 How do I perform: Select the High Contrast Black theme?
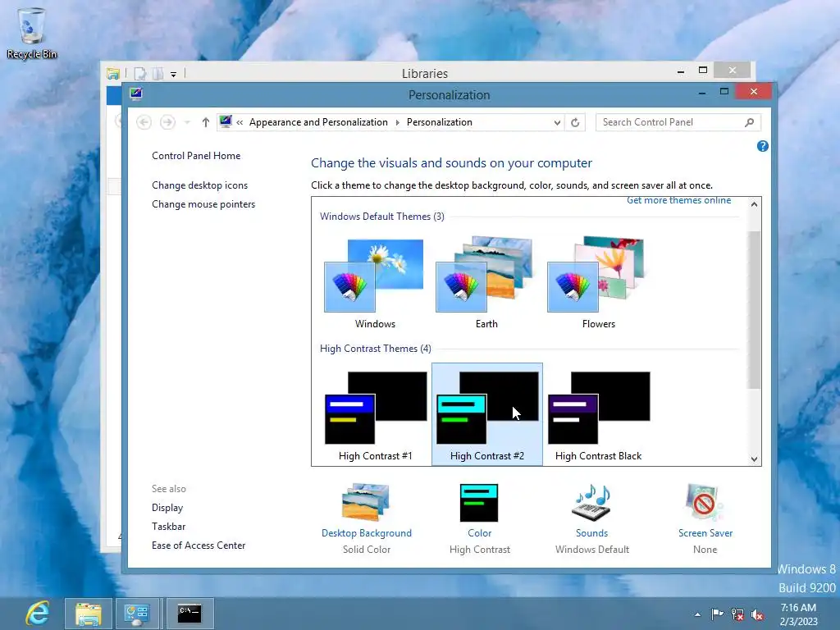pos(598,414)
